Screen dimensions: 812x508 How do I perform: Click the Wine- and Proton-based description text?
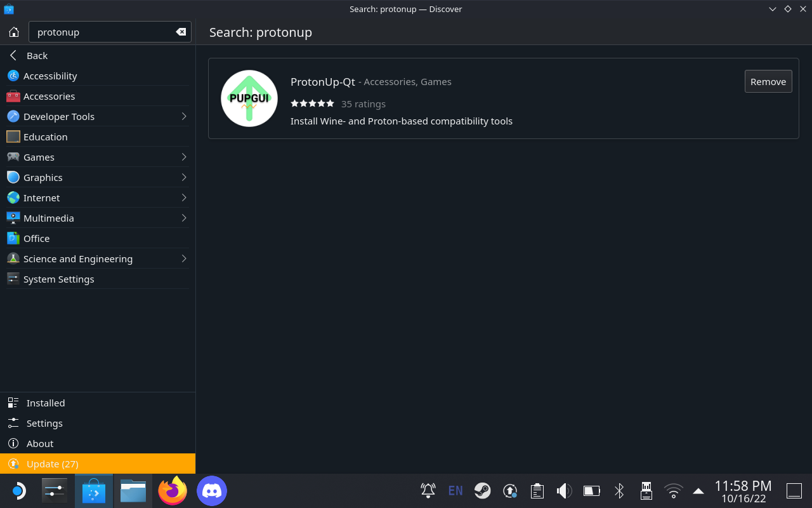(x=402, y=121)
